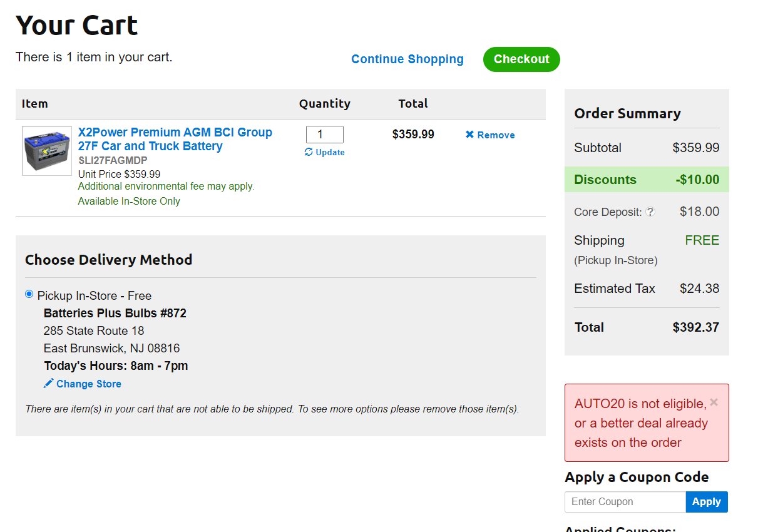Click the Enter Coupon text field
The height and width of the screenshot is (532, 758).
(x=625, y=501)
